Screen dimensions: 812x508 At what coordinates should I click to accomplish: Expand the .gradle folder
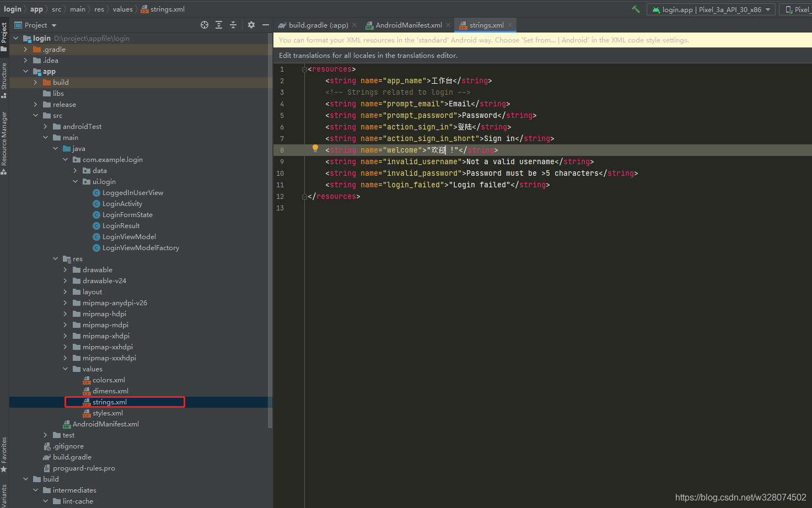[25, 50]
